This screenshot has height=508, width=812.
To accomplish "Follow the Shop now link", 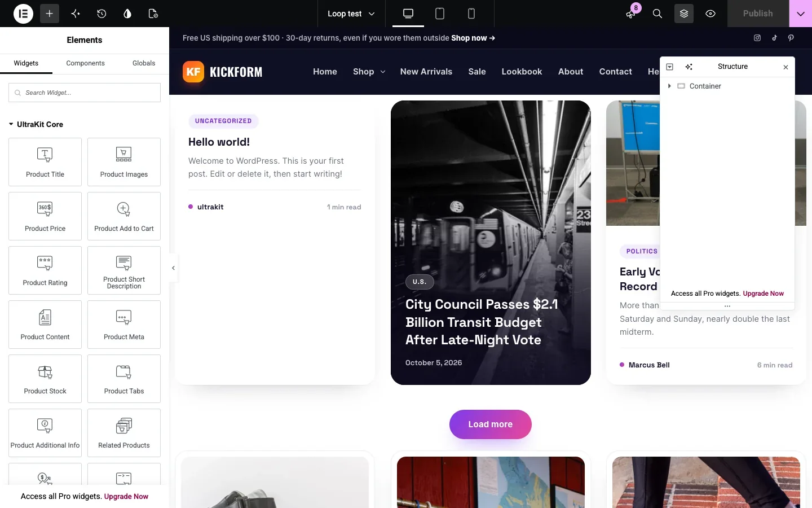I will 473,38.
